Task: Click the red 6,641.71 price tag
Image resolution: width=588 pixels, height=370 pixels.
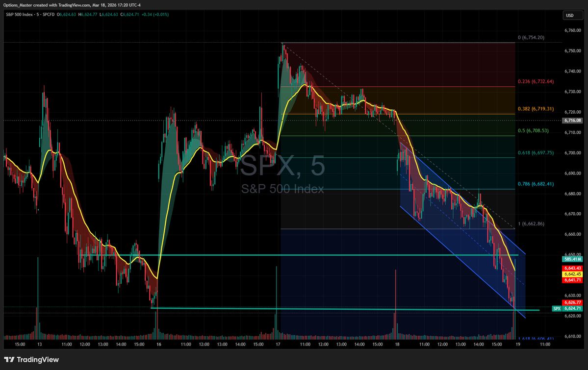Action: (x=573, y=280)
